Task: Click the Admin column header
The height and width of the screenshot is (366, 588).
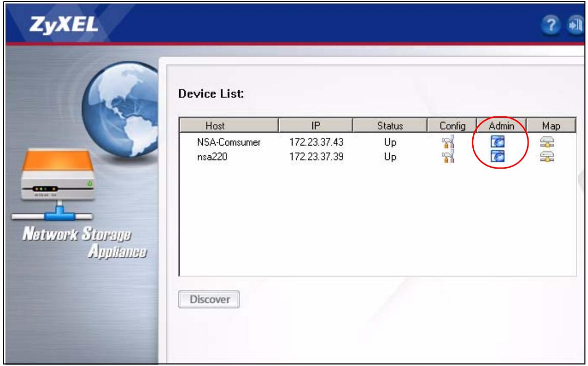Action: tap(501, 126)
